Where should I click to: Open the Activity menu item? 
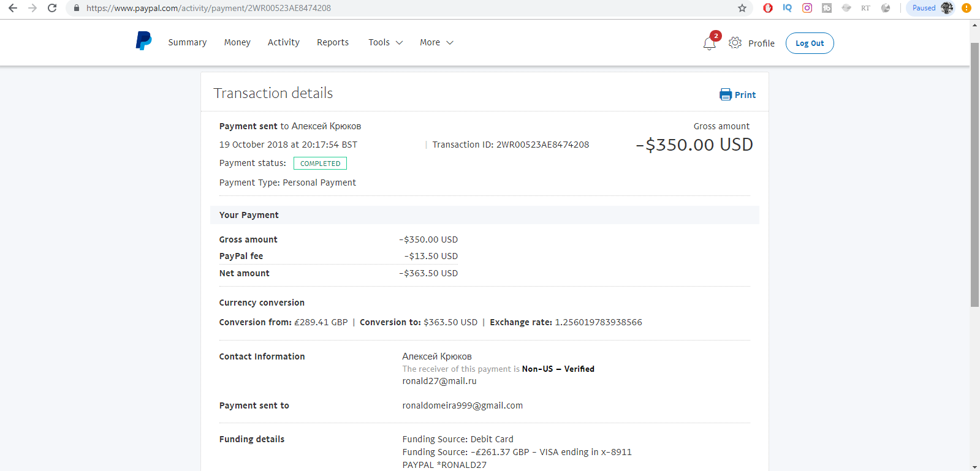point(284,42)
